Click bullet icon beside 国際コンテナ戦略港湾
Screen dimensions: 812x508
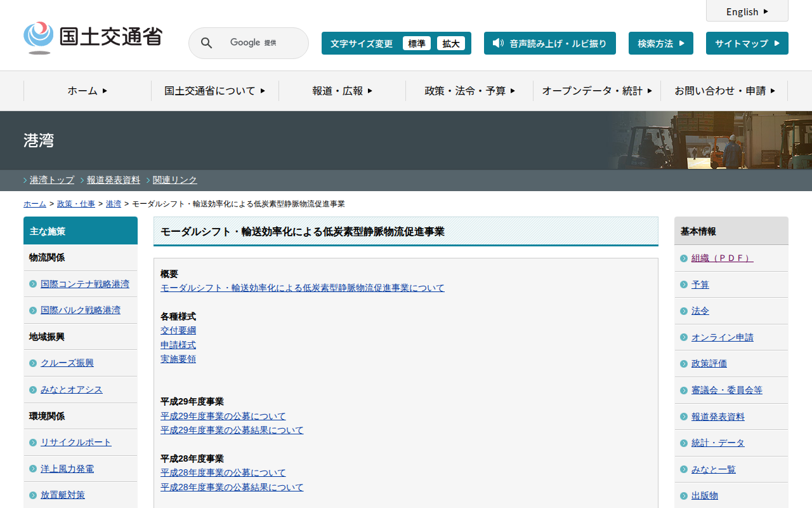[33, 284]
